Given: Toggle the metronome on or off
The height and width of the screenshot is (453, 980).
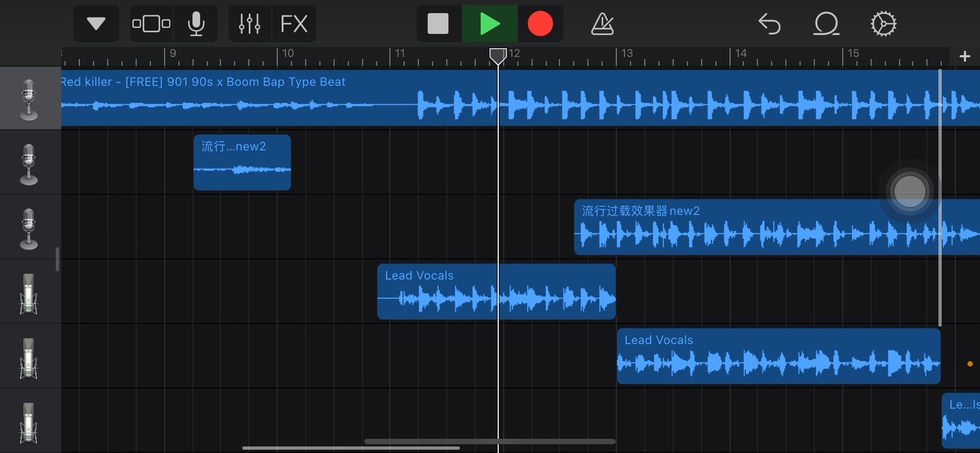Looking at the screenshot, I should click(602, 24).
